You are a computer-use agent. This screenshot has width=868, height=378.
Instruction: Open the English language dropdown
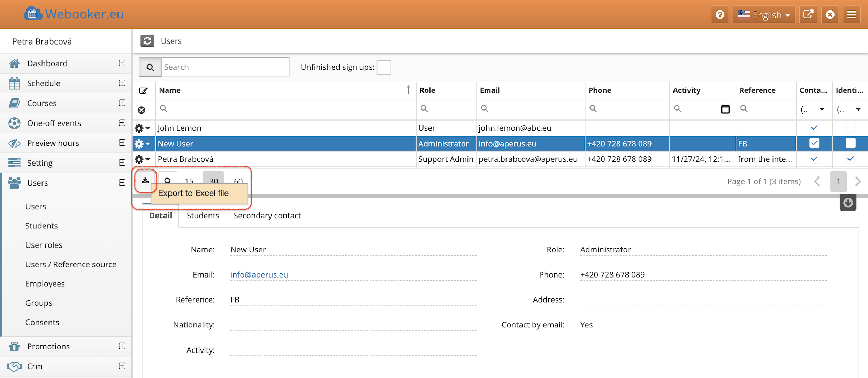764,15
